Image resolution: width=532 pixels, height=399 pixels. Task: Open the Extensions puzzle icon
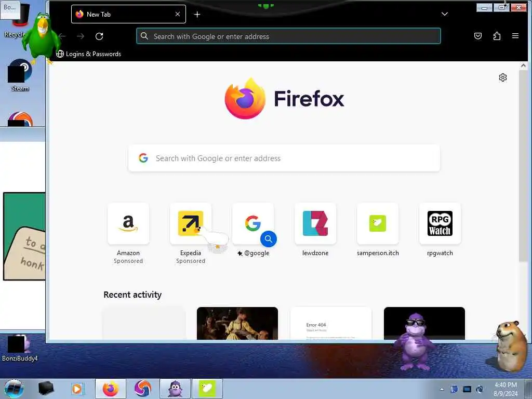pyautogui.click(x=497, y=36)
